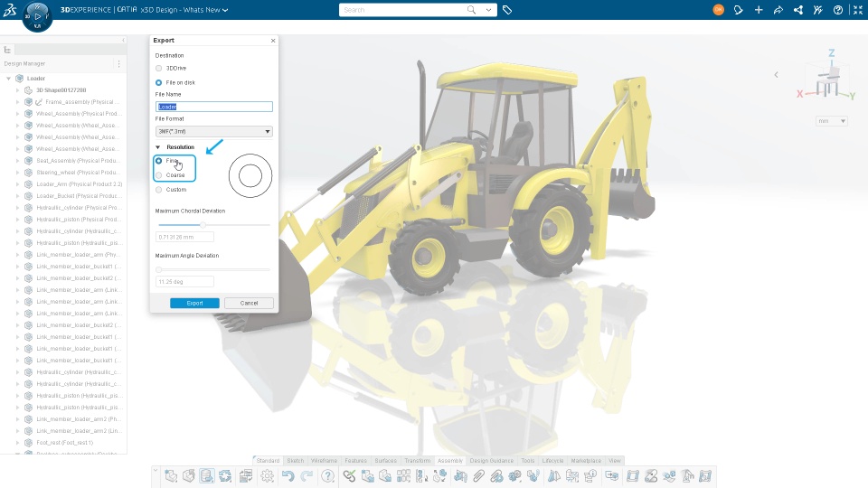868x488 pixels.
Task: Click the help icon in bottom toolbar
Action: click(327, 476)
